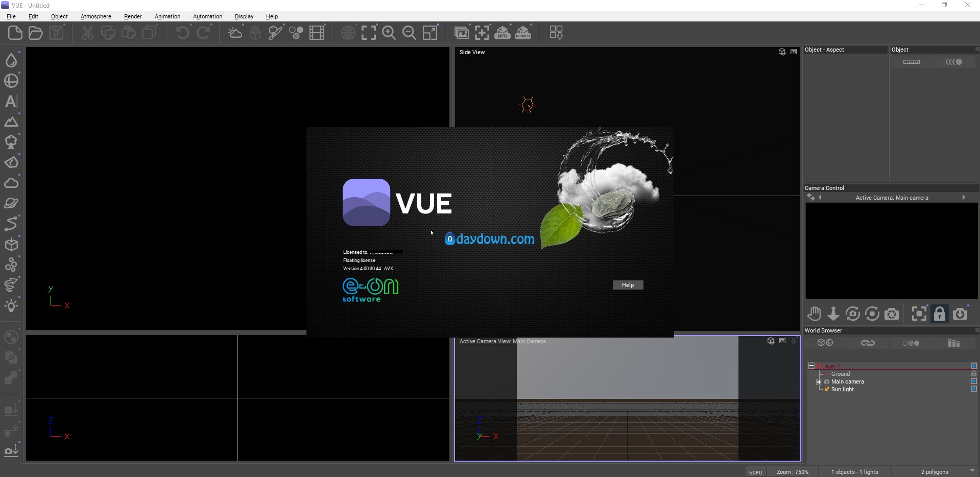The width and height of the screenshot is (980, 477).
Task: Select Ground in World Browser
Action: tap(840, 374)
